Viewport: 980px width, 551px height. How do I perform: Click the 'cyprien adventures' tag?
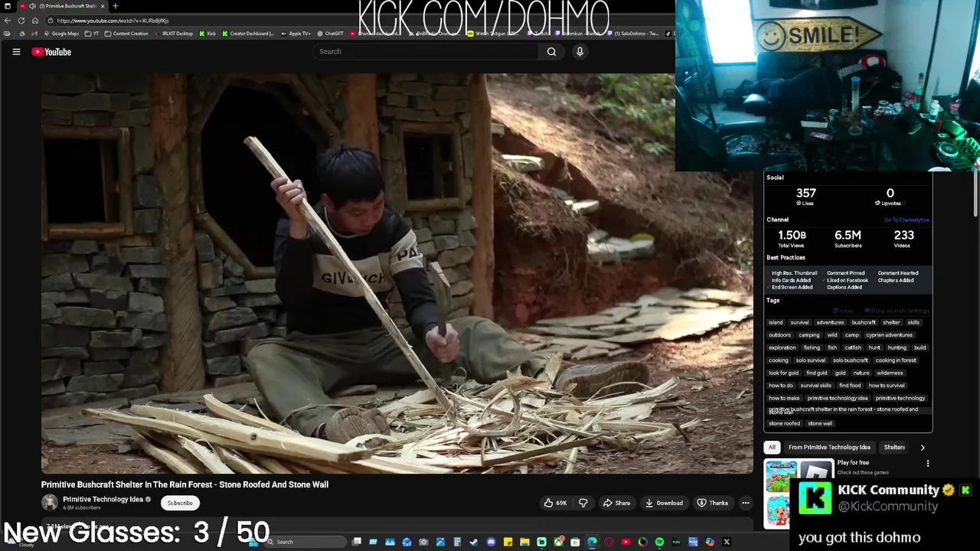pyautogui.click(x=889, y=335)
